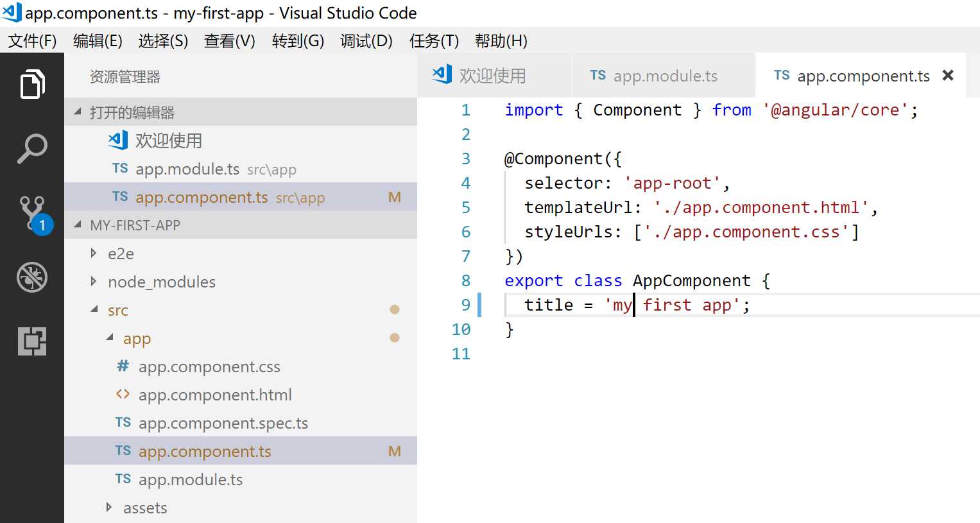Click the modified dot beside src folder

(395, 309)
